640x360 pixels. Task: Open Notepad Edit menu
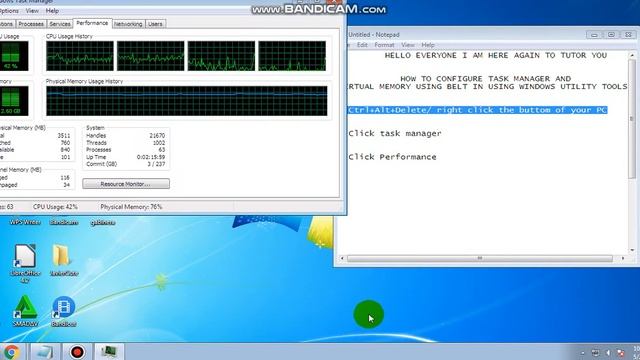click(362, 45)
